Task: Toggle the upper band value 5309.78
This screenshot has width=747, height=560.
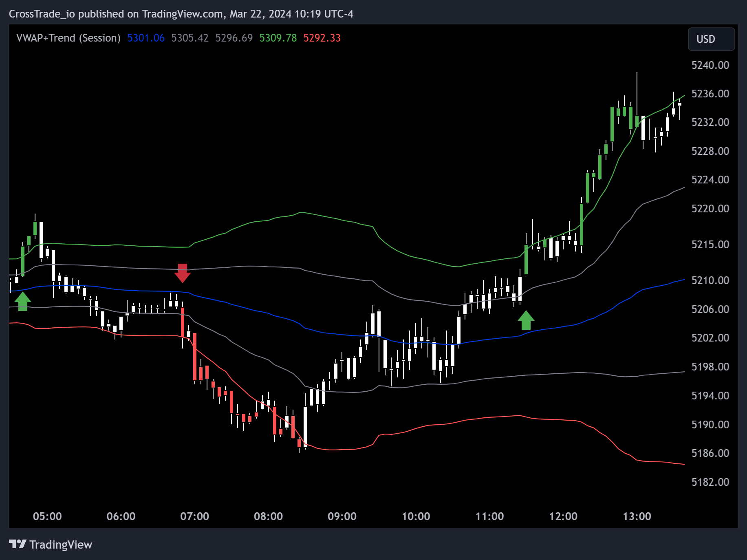Action: pyautogui.click(x=278, y=38)
